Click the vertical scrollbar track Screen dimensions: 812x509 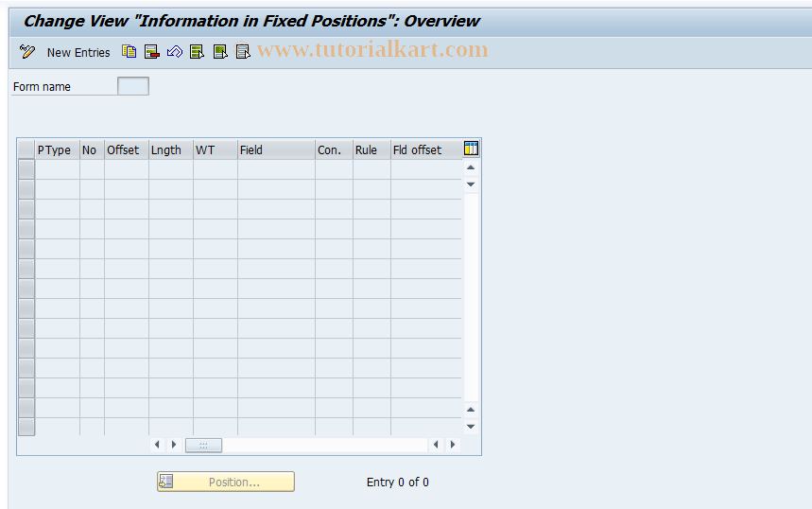point(471,296)
